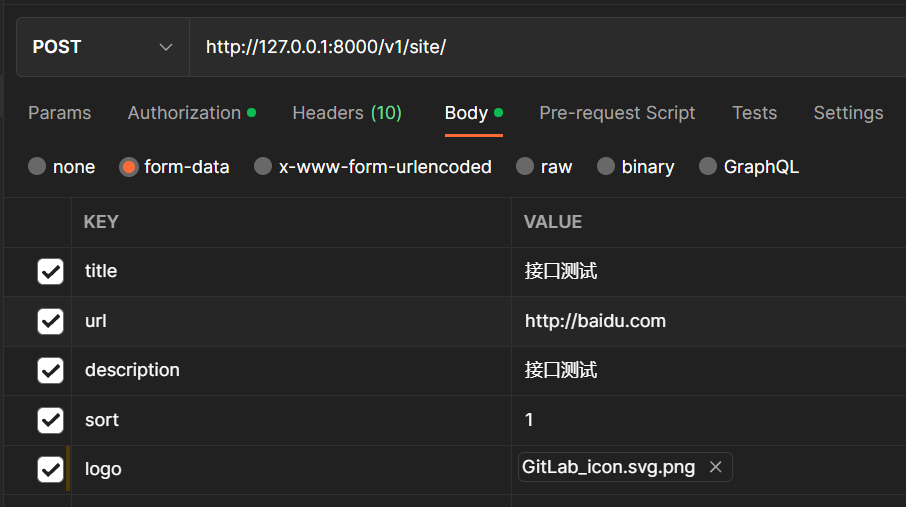Open the Tests tab
The height and width of the screenshot is (507, 906).
(755, 113)
